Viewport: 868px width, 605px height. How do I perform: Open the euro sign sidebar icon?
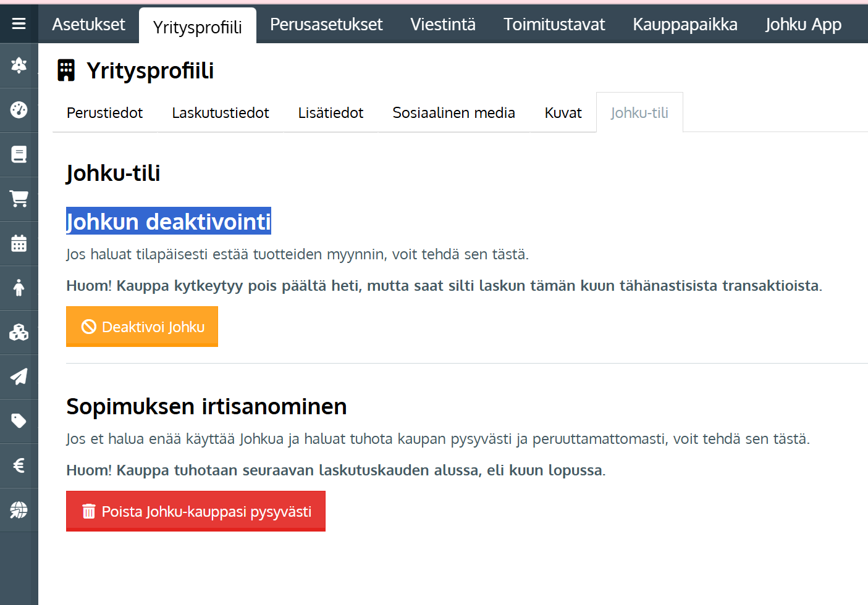coord(19,465)
